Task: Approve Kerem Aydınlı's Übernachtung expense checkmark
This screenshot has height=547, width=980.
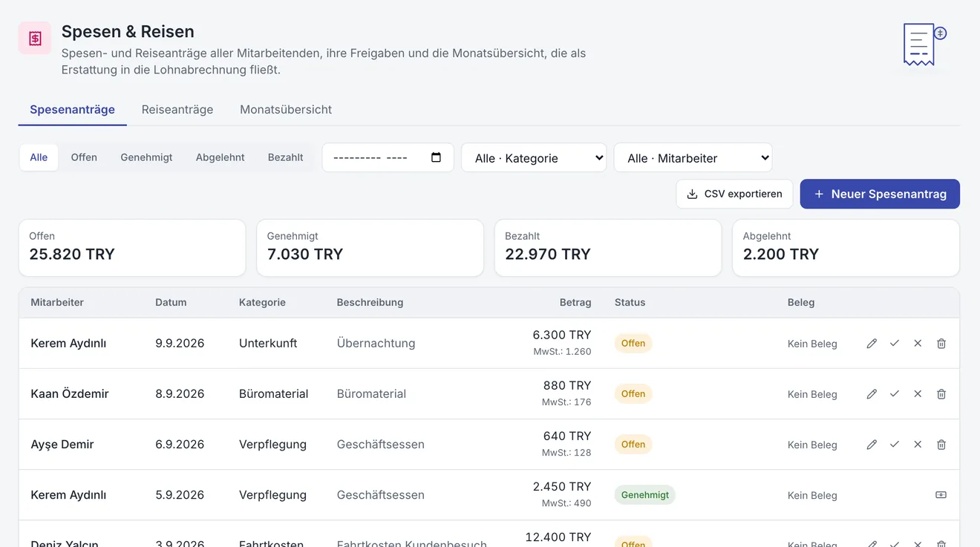Action: click(x=895, y=344)
